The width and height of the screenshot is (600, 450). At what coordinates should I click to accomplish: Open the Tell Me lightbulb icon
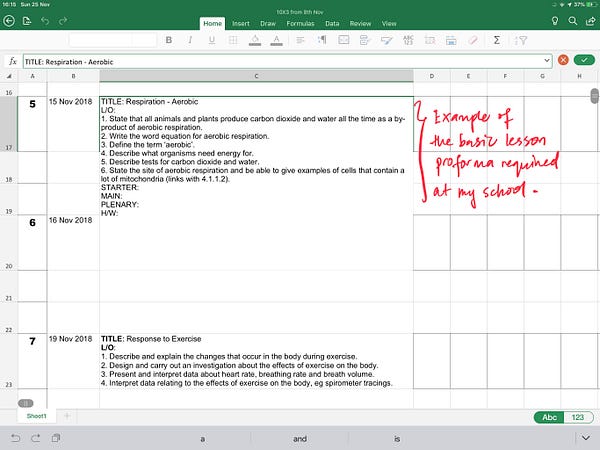click(555, 21)
